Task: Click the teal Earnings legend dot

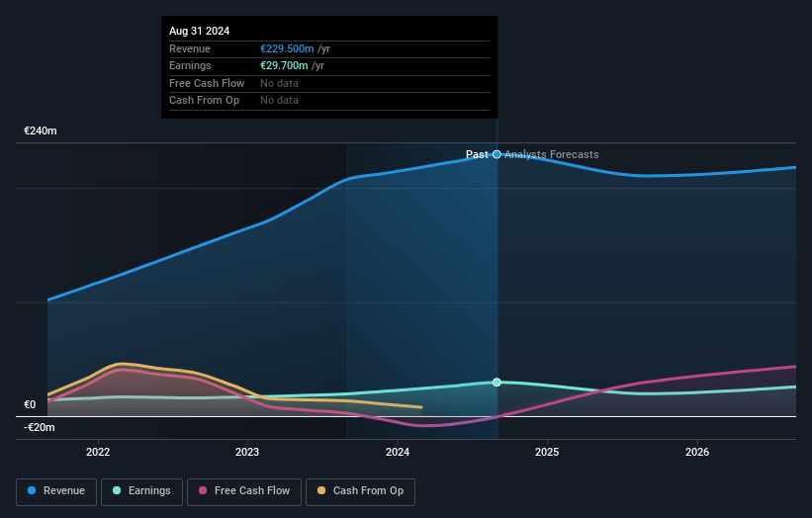Action: [117, 490]
